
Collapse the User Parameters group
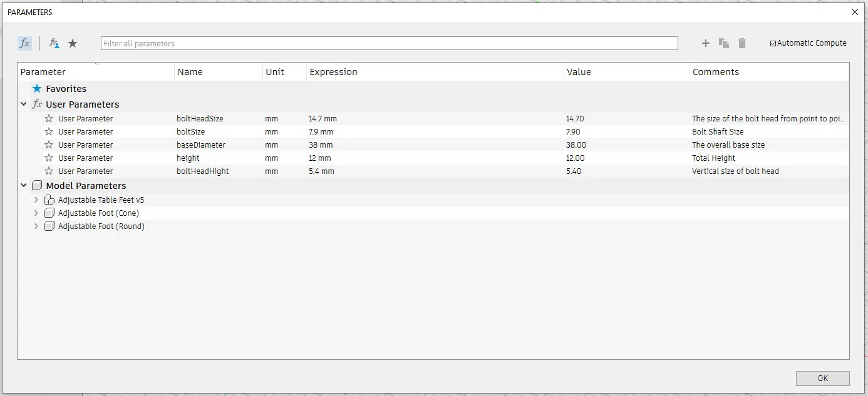[24, 104]
